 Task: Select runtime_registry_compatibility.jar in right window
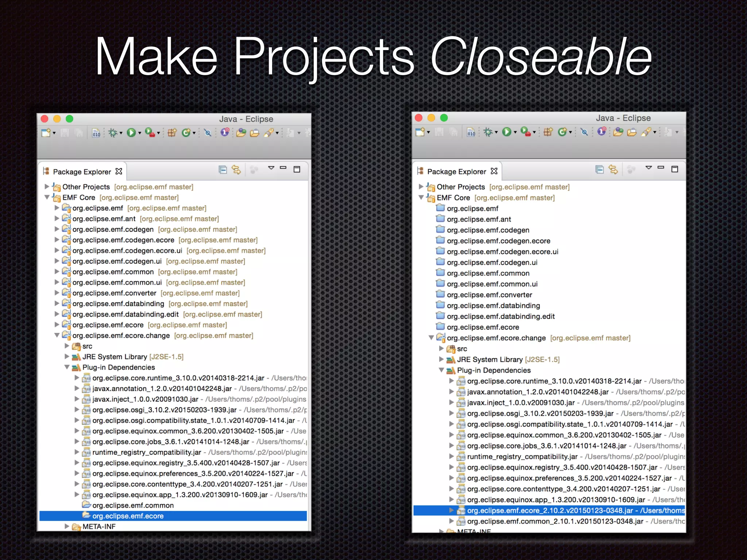pyautogui.click(x=522, y=456)
